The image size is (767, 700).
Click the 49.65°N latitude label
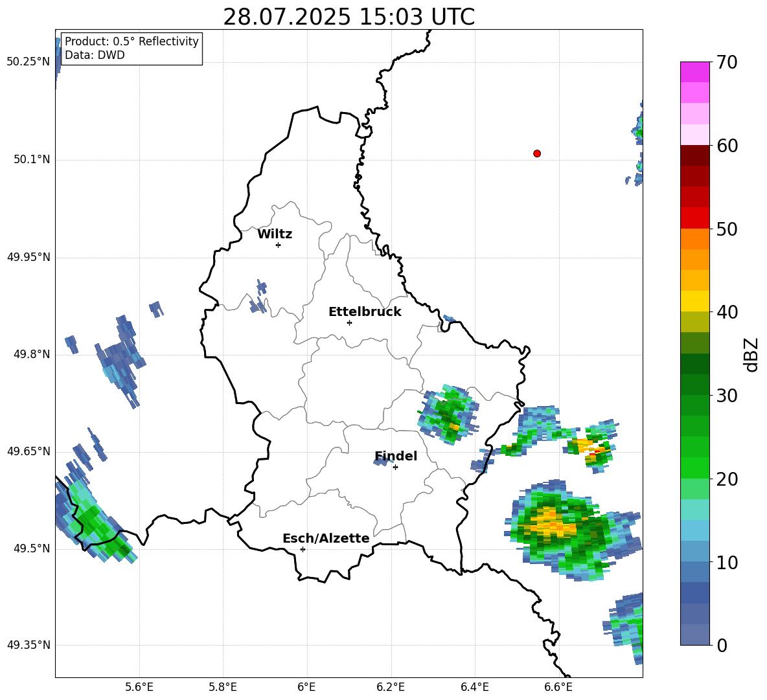29,451
